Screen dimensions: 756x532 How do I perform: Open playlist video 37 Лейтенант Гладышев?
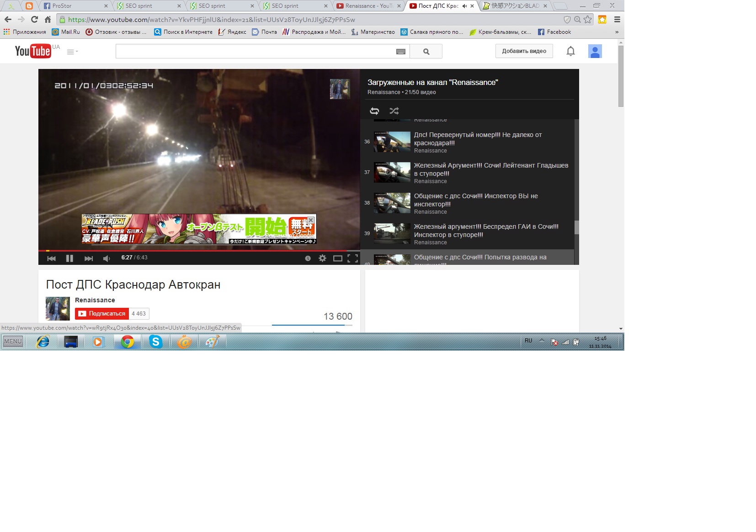467,173
